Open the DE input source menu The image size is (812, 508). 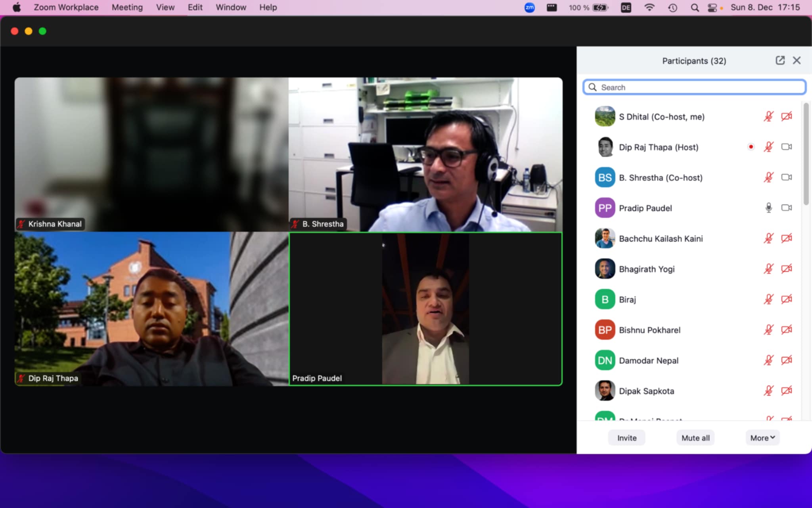626,8
